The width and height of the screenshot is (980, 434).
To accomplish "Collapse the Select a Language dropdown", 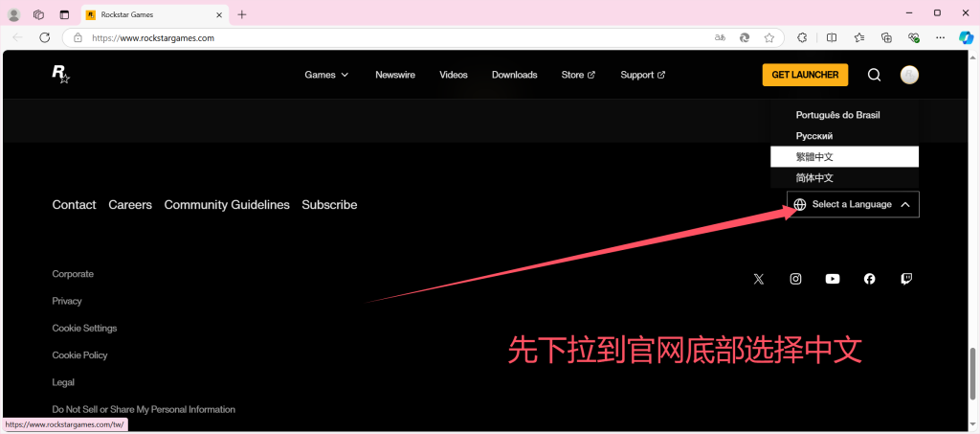I will pos(853,204).
